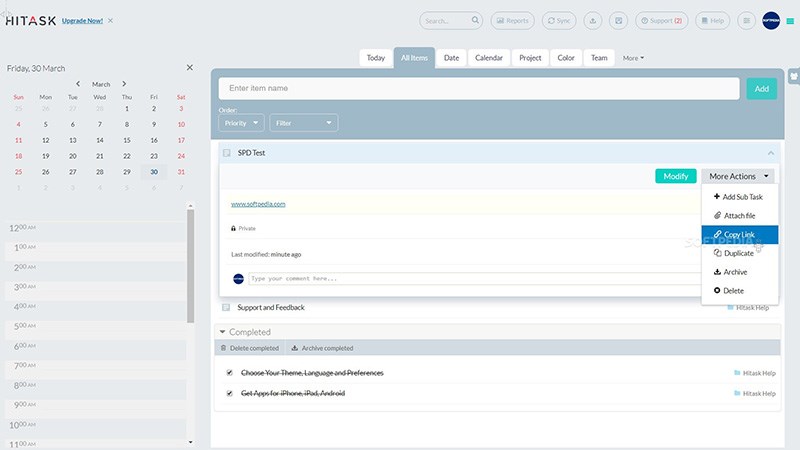Open the Help button in the header
The height and width of the screenshot is (450, 800).
pos(713,21)
